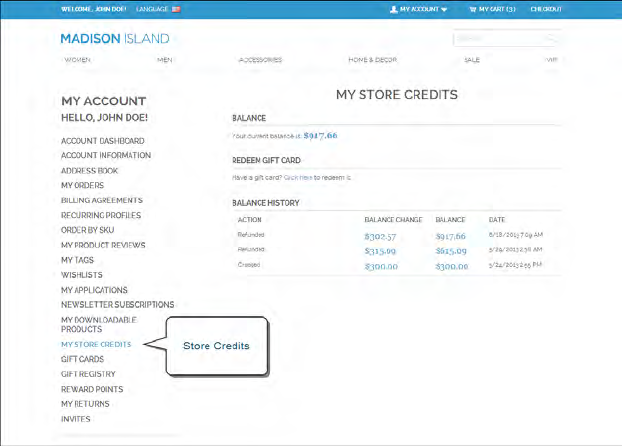
Task: Open Gift Cards
Action: click(x=83, y=359)
